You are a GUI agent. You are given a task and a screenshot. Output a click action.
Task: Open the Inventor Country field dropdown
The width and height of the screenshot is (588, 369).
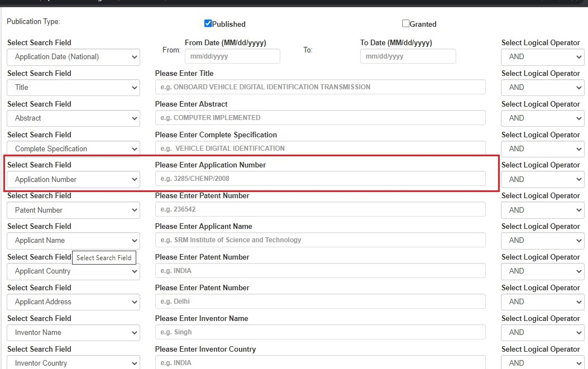73,363
